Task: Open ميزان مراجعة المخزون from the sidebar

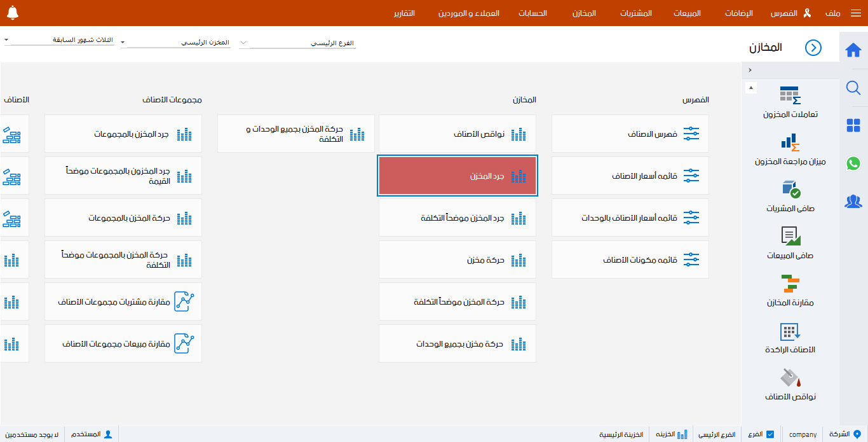Action: tap(790, 145)
